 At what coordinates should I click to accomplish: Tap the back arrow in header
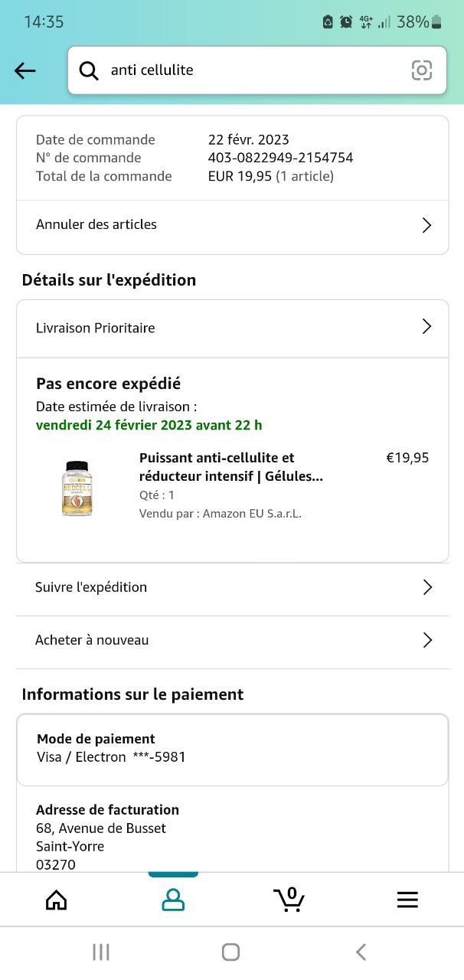[x=25, y=70]
